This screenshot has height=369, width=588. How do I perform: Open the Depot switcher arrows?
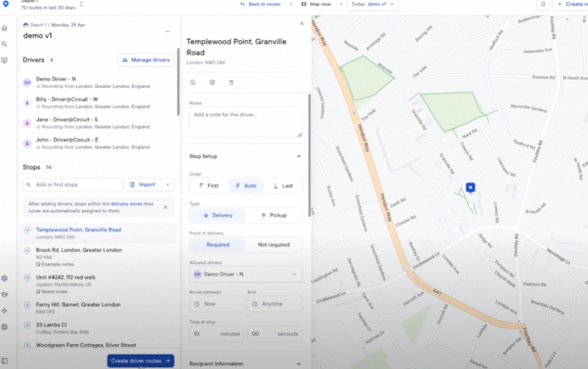click(81, 4)
